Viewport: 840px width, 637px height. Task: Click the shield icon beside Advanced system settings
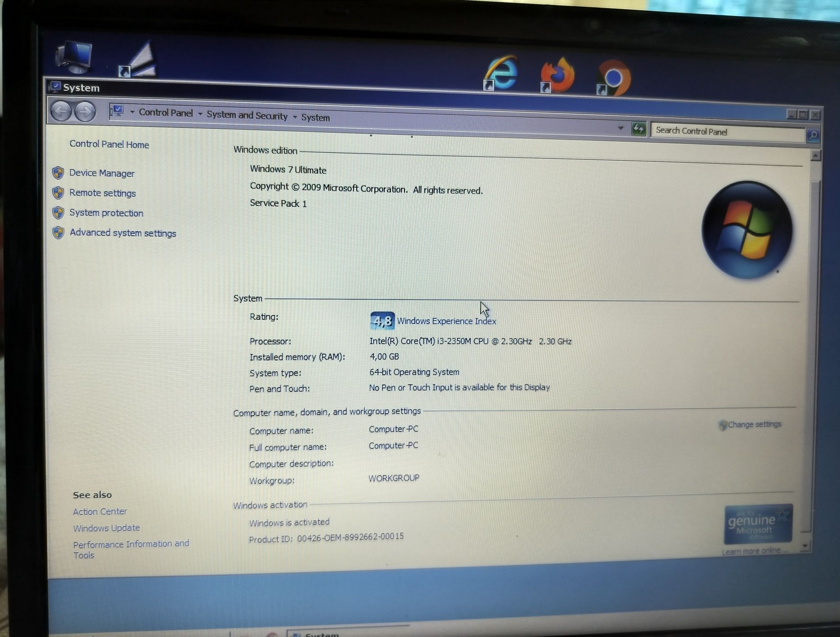[x=58, y=233]
